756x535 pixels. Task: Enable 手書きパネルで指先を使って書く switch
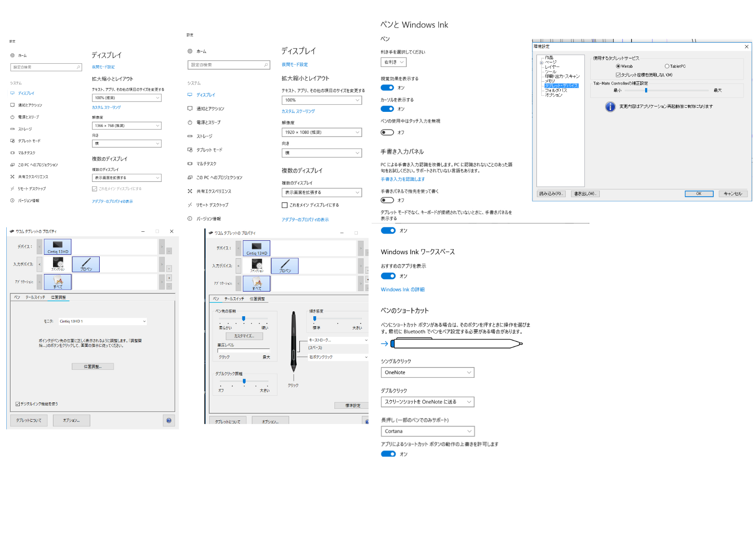[387, 200]
